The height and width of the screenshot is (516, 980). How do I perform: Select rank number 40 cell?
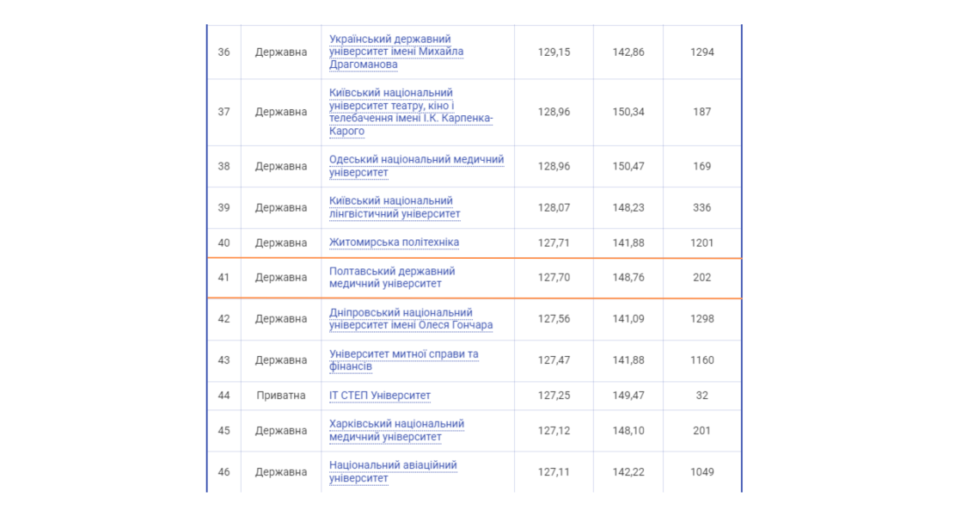click(x=224, y=243)
